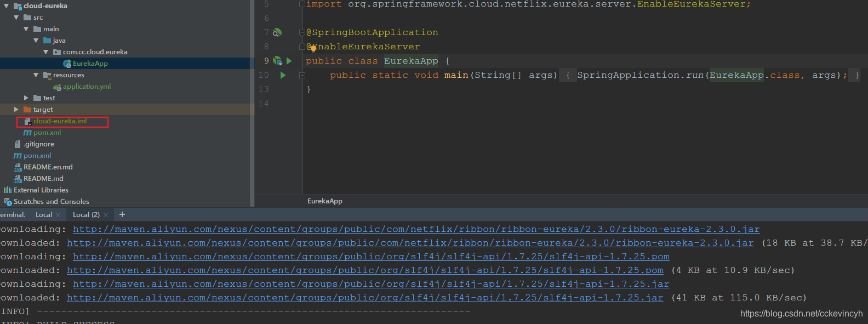Click the green Run arrow beside main method line 10
Viewport: 868px width, 324px height.
pos(283,75)
